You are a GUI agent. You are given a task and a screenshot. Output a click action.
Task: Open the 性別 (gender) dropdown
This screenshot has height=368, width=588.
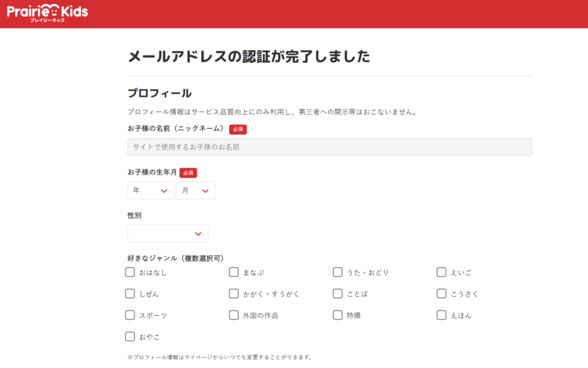[x=168, y=233]
